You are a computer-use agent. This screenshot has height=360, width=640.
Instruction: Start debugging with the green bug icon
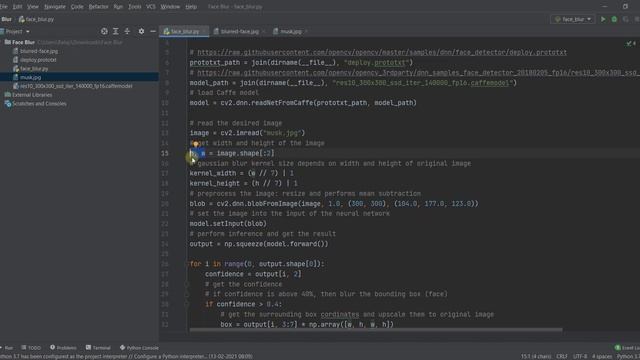614,19
